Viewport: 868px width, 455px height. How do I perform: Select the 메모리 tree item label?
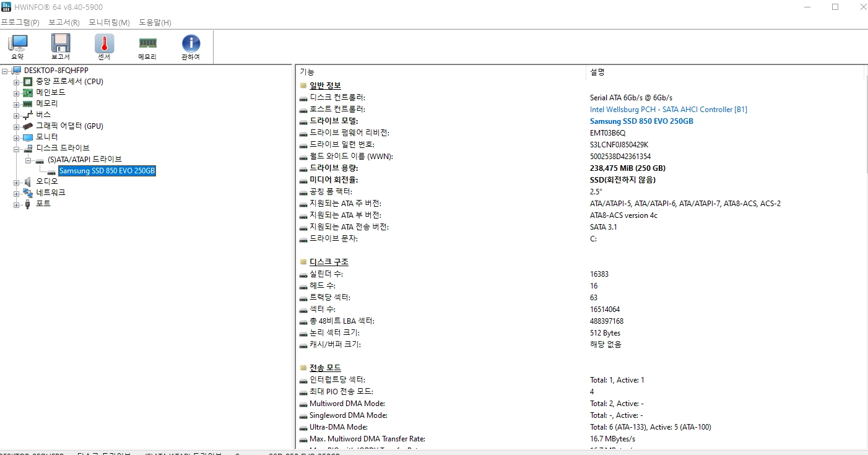[x=46, y=103]
